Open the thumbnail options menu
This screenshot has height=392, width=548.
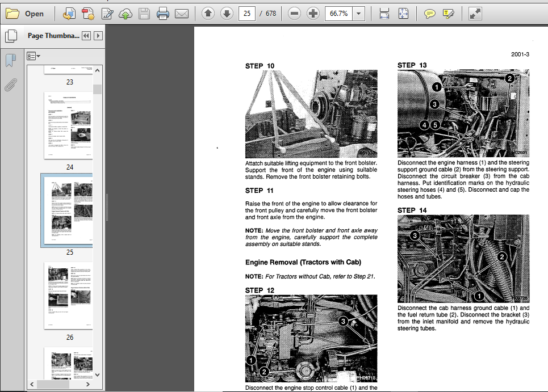34,56
